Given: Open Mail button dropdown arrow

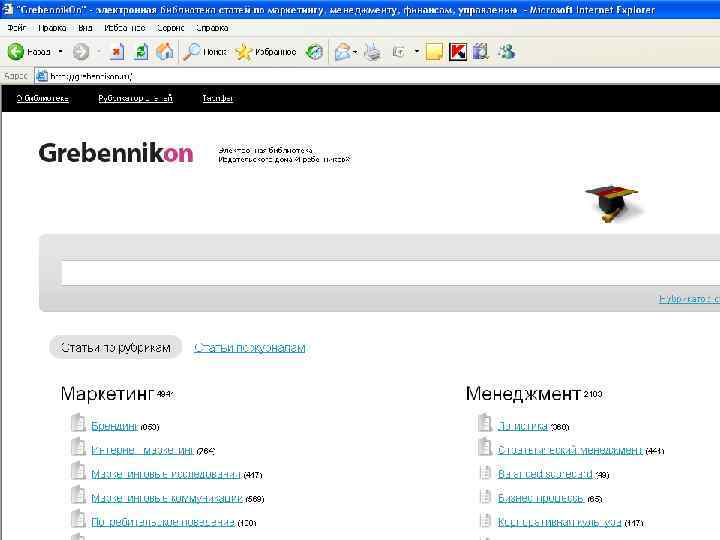Looking at the screenshot, I should pos(355,52).
